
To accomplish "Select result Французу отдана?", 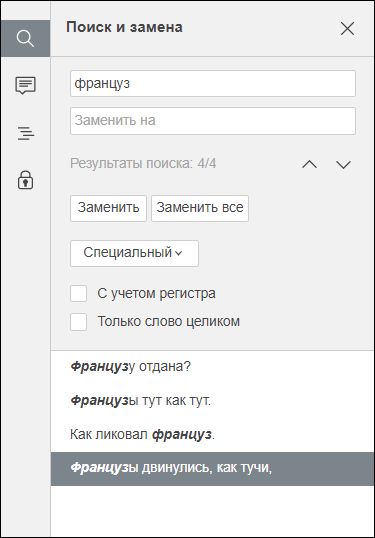I will tap(212, 367).
